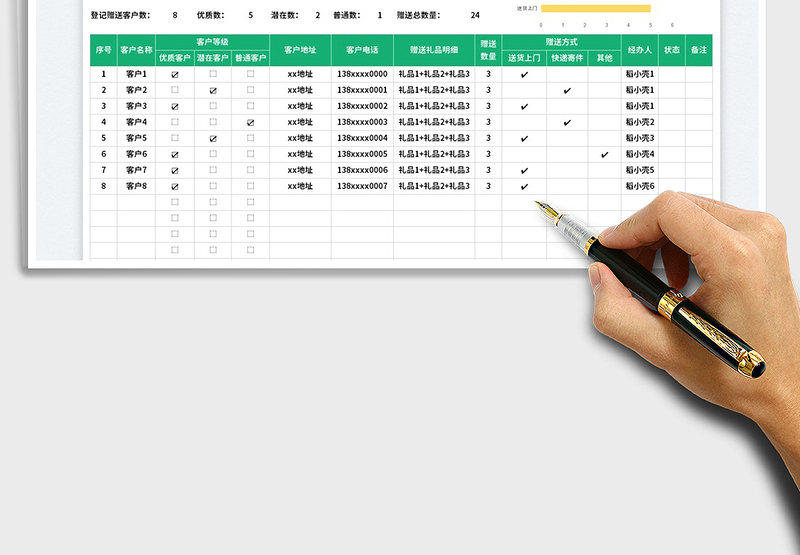The width and height of the screenshot is (800, 555).
Task: Uncheck 优质客户 checkbox for 客户1
Action: pos(175,75)
